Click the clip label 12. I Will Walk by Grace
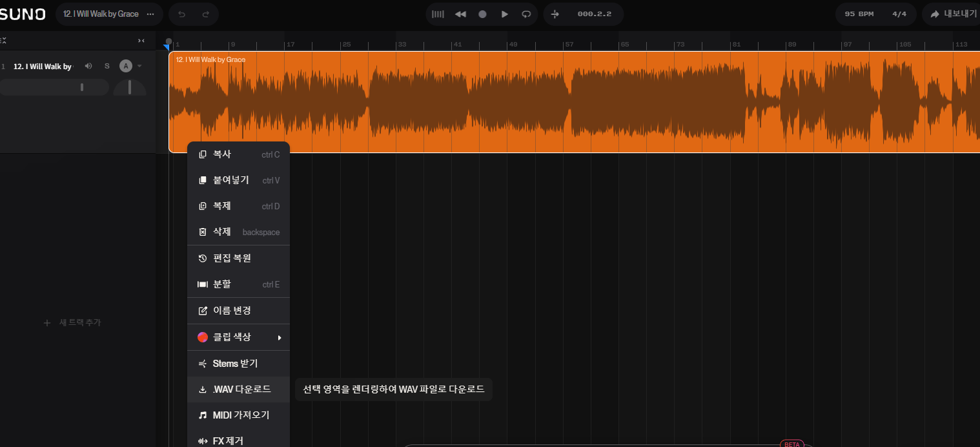Image resolution: width=980 pixels, height=447 pixels. point(210,59)
